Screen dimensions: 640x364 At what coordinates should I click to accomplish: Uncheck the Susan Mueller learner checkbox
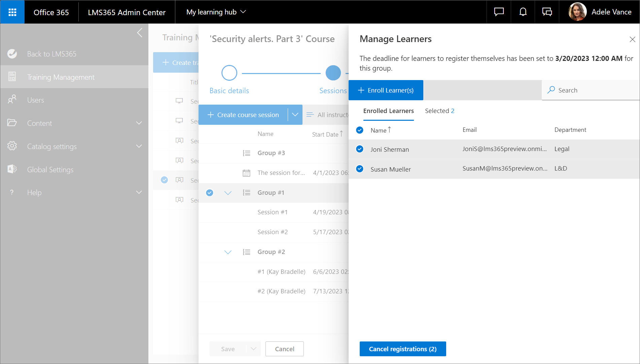pyautogui.click(x=360, y=169)
